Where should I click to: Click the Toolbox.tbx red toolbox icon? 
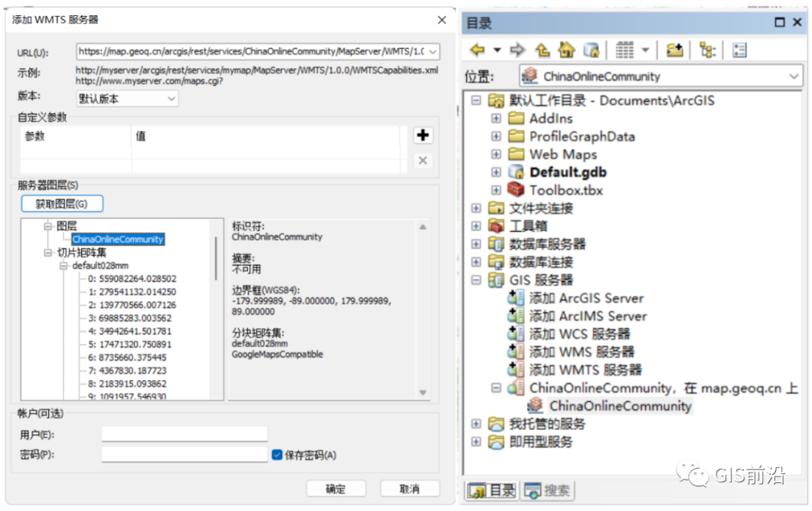pyautogui.click(x=517, y=190)
